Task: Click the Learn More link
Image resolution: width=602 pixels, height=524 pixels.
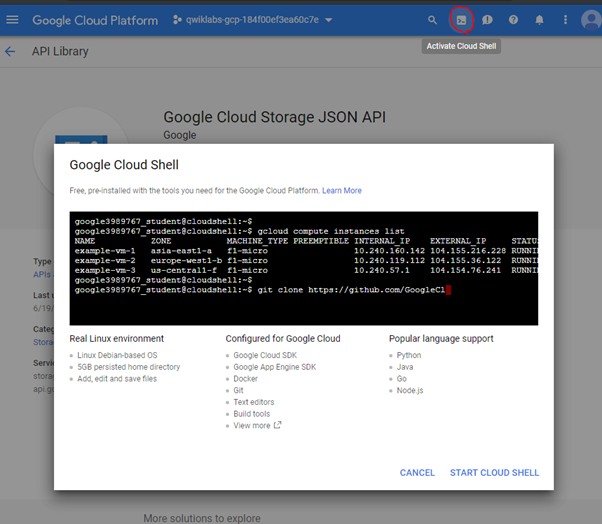Action: tap(342, 190)
